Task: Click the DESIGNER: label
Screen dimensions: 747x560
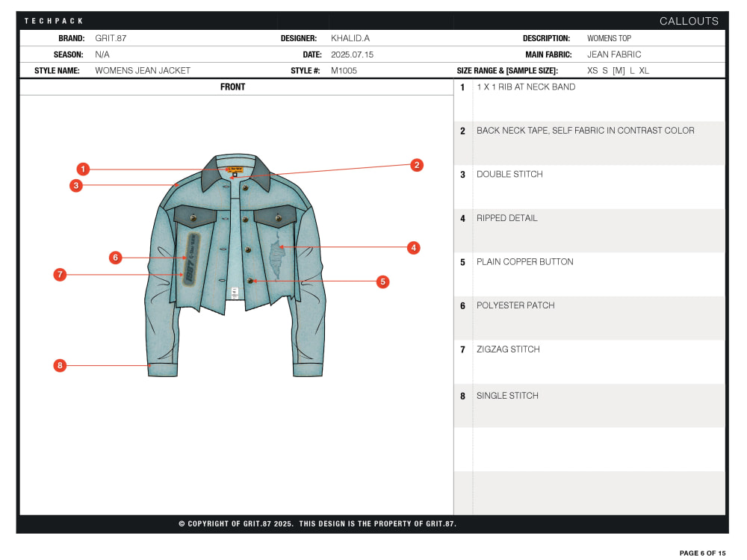Action: point(298,38)
